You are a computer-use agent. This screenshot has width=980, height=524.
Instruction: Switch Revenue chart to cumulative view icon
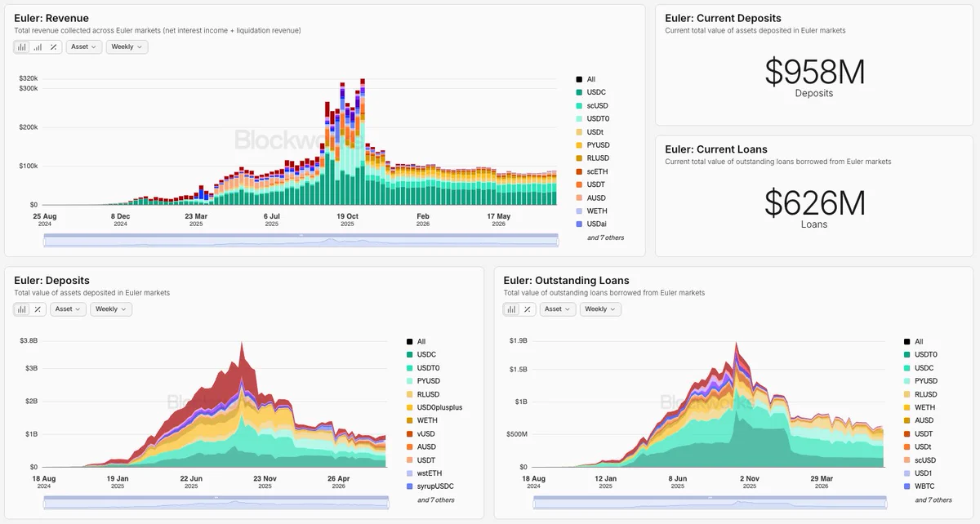tap(38, 47)
